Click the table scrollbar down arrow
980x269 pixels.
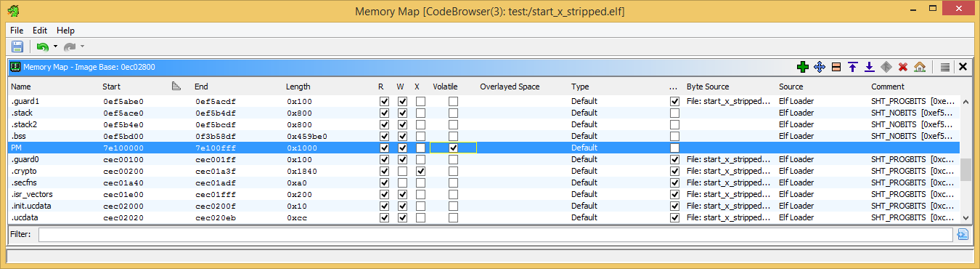[965, 217]
